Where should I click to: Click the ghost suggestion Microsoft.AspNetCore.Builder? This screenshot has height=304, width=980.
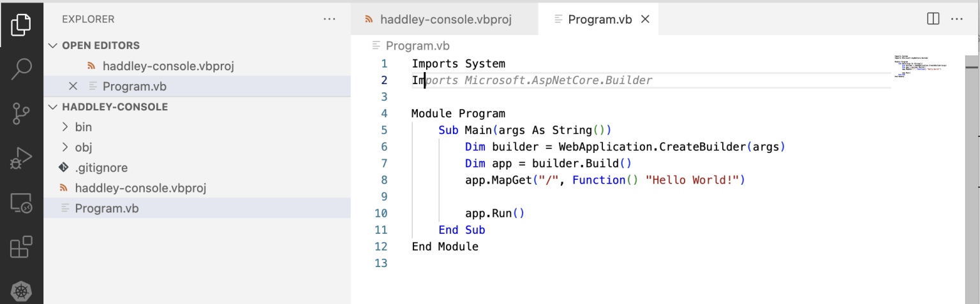click(558, 80)
